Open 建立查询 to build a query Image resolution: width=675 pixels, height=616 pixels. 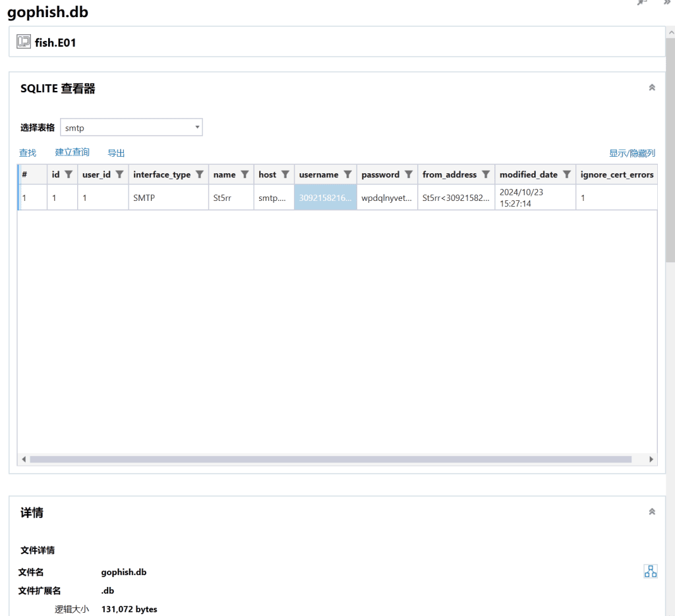pos(72,153)
